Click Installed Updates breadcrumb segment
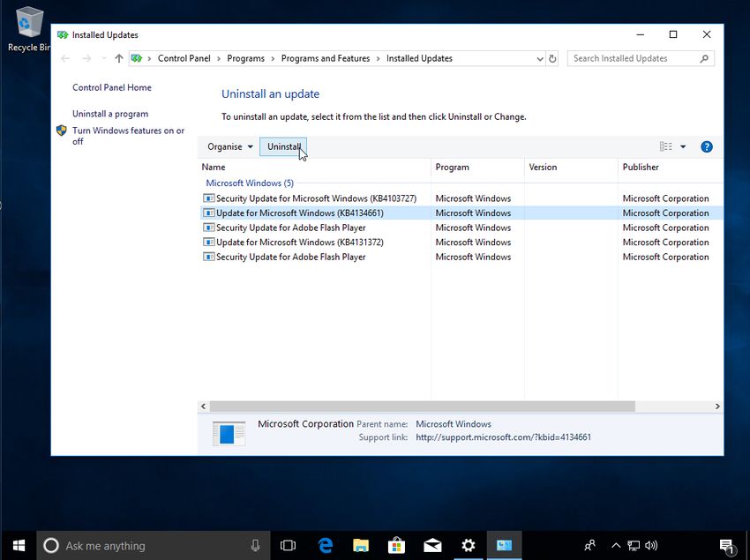Viewport: 750px width, 560px height. tap(419, 58)
